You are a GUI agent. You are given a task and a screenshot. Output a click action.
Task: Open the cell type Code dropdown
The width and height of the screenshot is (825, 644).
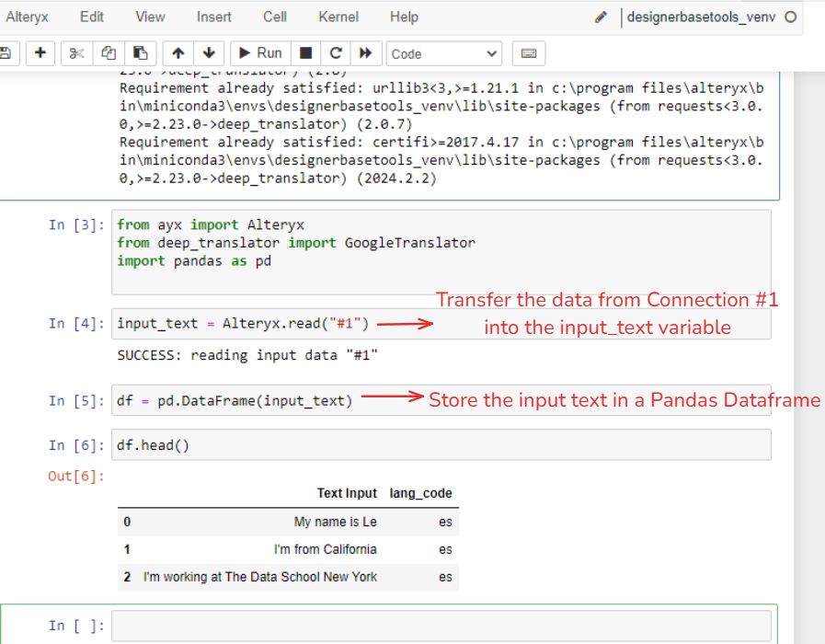(x=444, y=53)
